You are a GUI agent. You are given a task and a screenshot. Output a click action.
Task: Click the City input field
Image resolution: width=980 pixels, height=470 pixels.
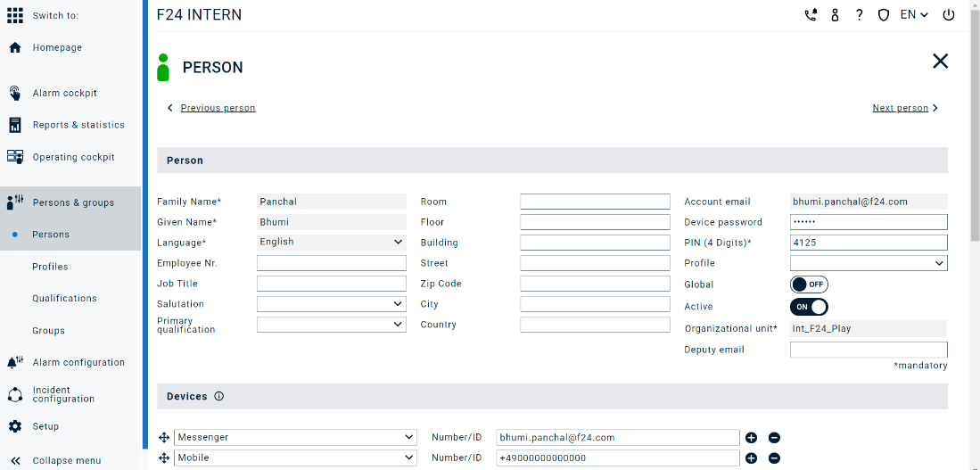pyautogui.click(x=595, y=304)
